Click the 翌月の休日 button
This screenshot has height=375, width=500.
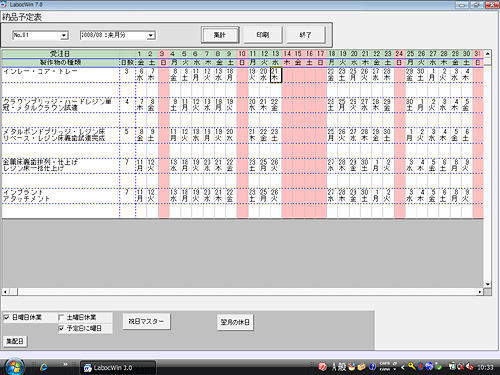(x=235, y=322)
